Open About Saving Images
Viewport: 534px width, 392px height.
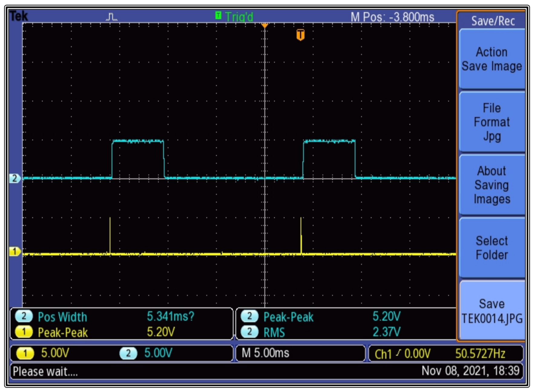pyautogui.click(x=492, y=185)
